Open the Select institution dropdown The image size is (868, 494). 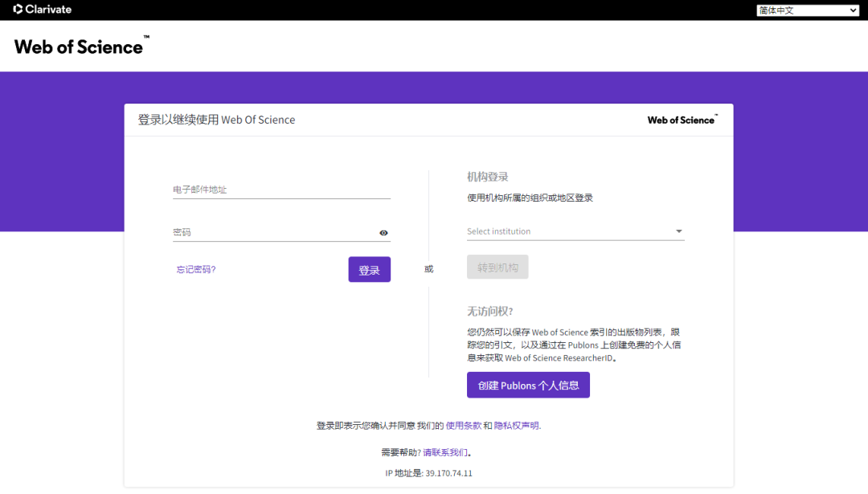563,231
